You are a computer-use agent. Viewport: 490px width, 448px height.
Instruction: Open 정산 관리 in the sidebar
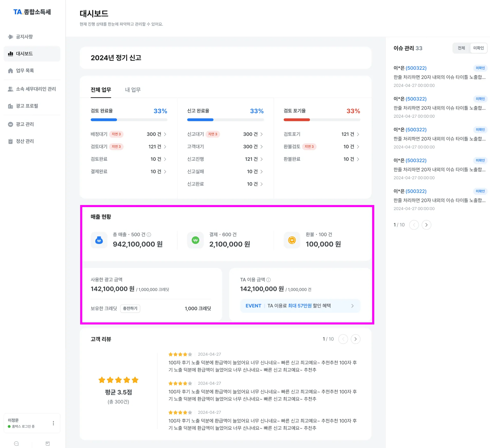click(32, 141)
